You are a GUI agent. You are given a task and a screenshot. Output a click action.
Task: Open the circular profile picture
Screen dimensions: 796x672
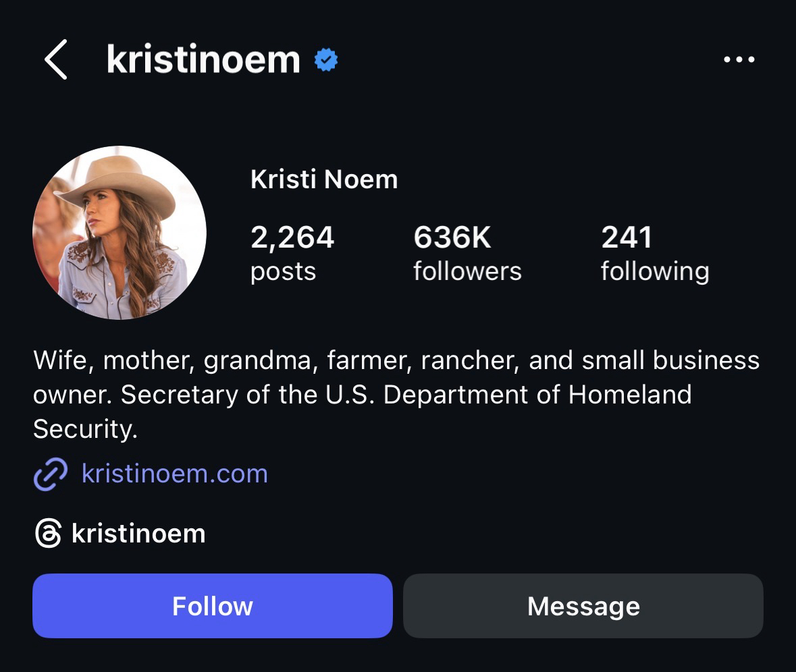click(x=120, y=233)
